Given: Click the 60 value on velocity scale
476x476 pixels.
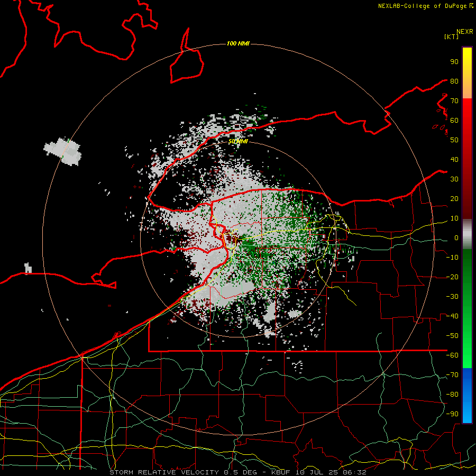Looking at the screenshot, I should point(454,120).
